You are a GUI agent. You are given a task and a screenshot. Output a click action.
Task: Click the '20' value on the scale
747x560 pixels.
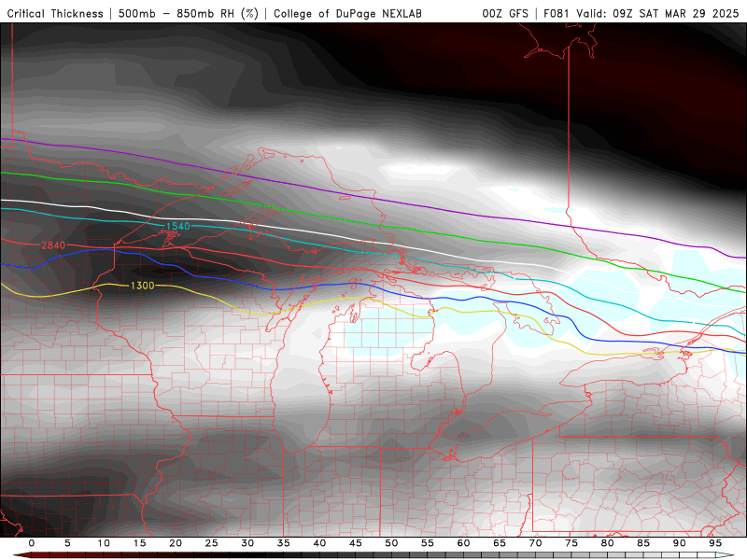tap(176, 543)
